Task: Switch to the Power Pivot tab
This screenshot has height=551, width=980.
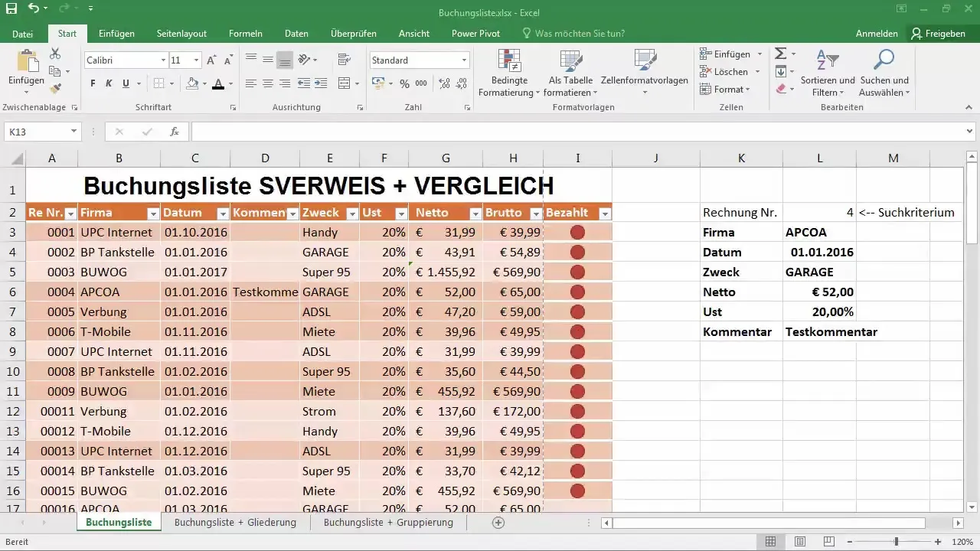Action: (475, 34)
